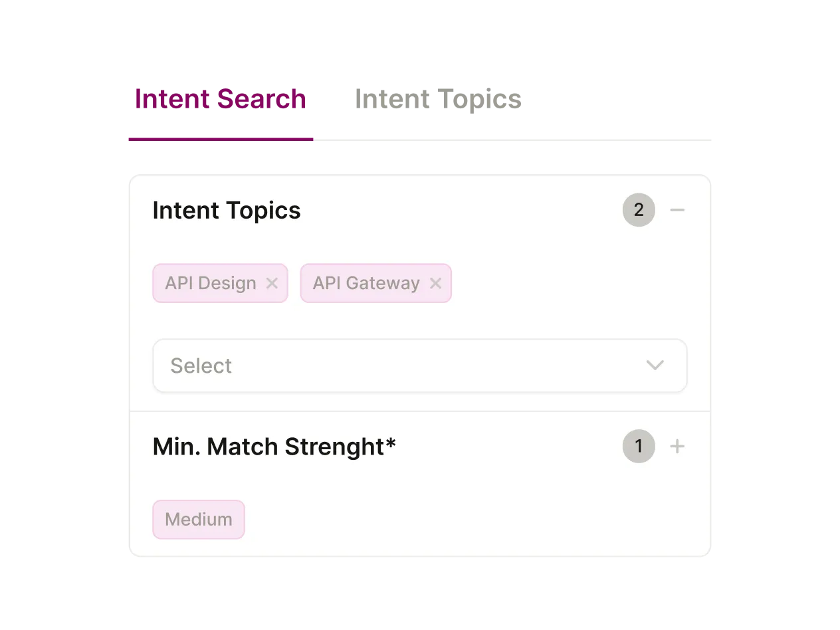Click the plus icon beside Min. Match Strenght

coord(677,446)
